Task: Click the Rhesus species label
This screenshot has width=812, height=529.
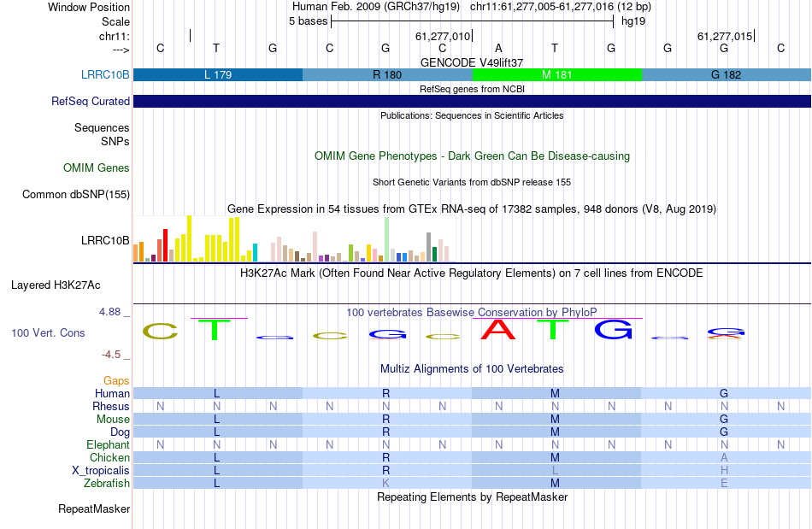Action: (111, 406)
